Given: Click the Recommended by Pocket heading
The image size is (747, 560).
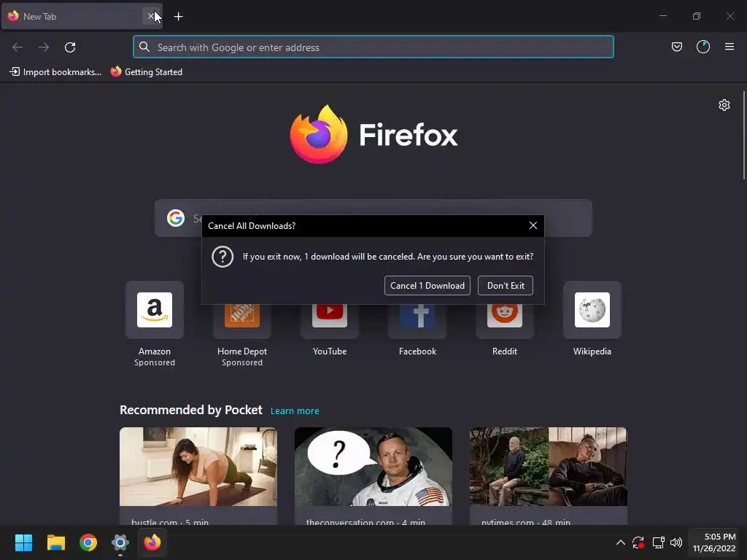Looking at the screenshot, I should [x=190, y=410].
